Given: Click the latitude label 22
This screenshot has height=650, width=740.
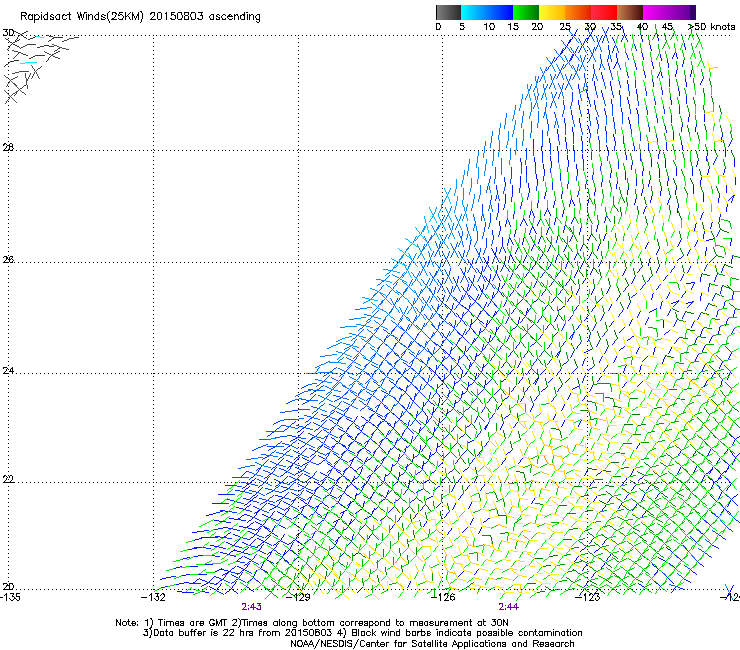Looking at the screenshot, I should pyautogui.click(x=8, y=479).
